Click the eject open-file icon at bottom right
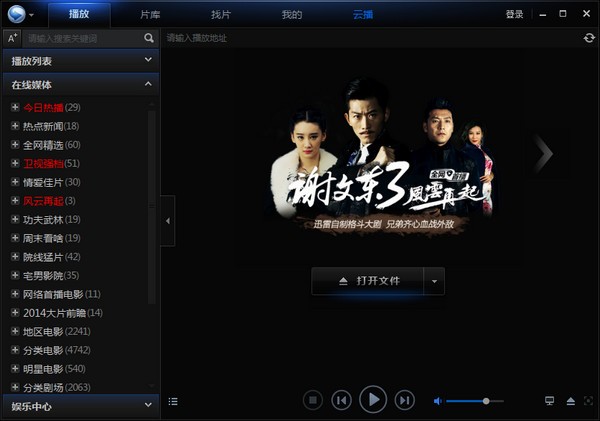Viewport: 600px width, 421px height. pos(570,401)
